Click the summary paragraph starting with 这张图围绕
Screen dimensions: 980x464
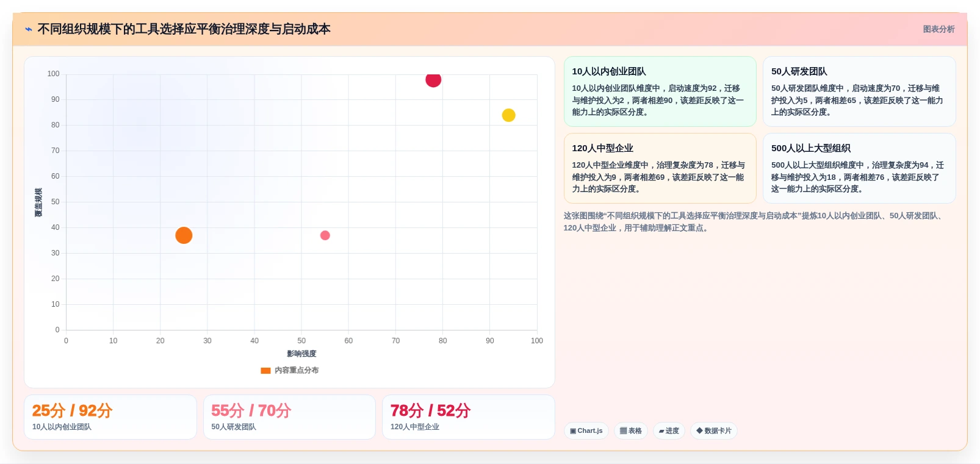(754, 222)
